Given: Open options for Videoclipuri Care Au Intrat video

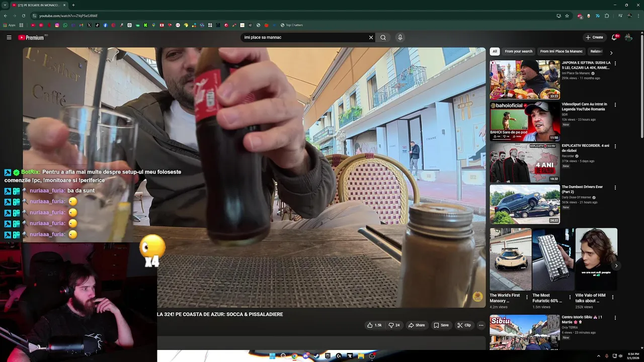Looking at the screenshot, I should click(615, 105).
